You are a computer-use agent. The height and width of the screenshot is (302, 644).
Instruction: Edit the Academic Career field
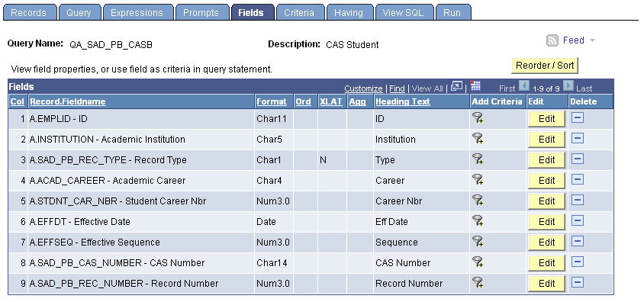[x=546, y=181]
